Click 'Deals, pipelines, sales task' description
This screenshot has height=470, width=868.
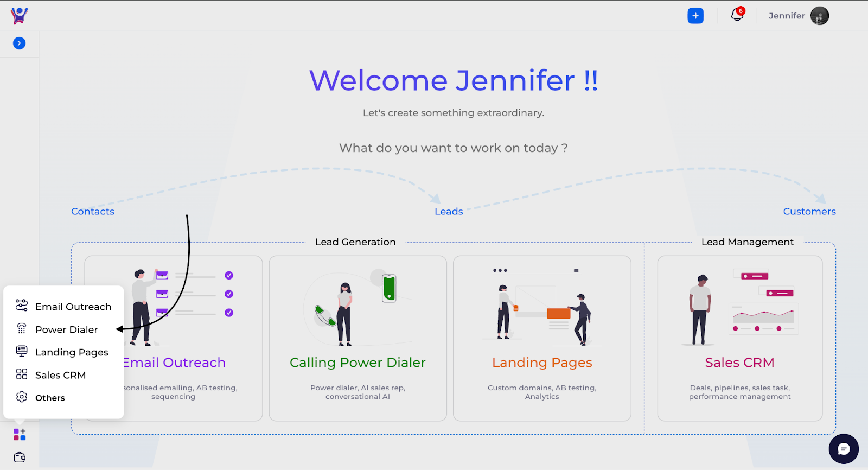(739, 392)
